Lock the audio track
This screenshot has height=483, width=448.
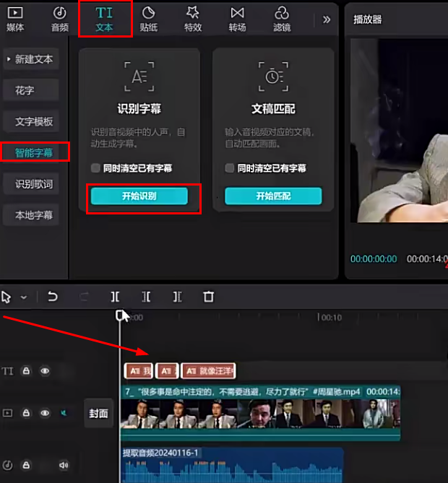(x=26, y=465)
